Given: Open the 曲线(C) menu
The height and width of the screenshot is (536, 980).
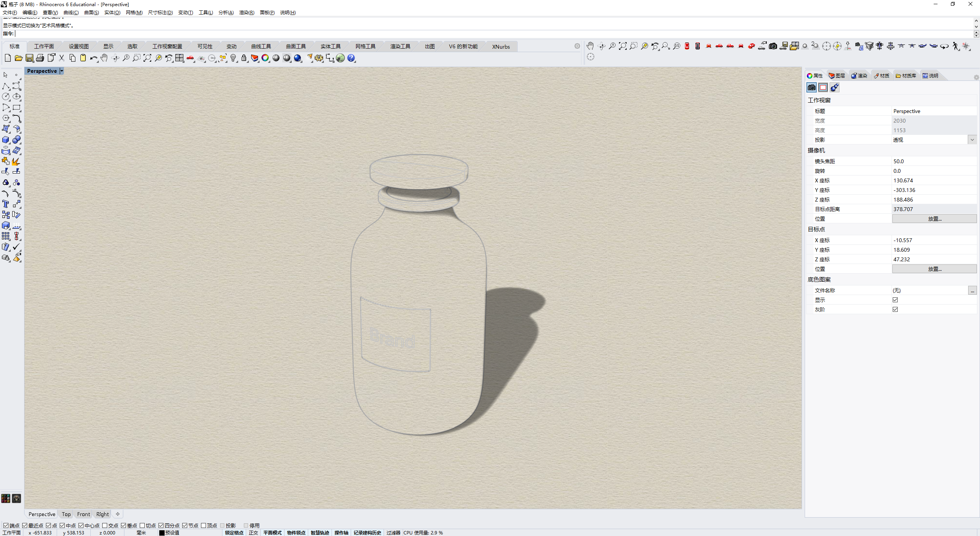Looking at the screenshot, I should coord(71,13).
